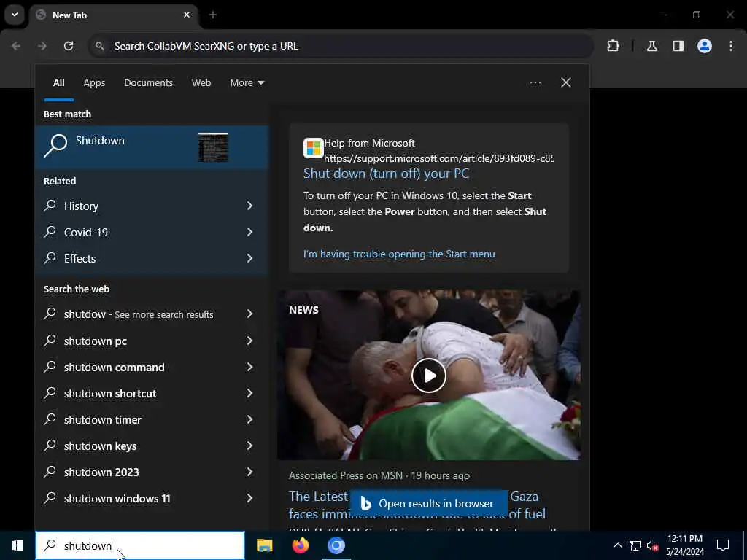Close the New Tab tab
This screenshot has height=560, width=747.
(x=187, y=15)
